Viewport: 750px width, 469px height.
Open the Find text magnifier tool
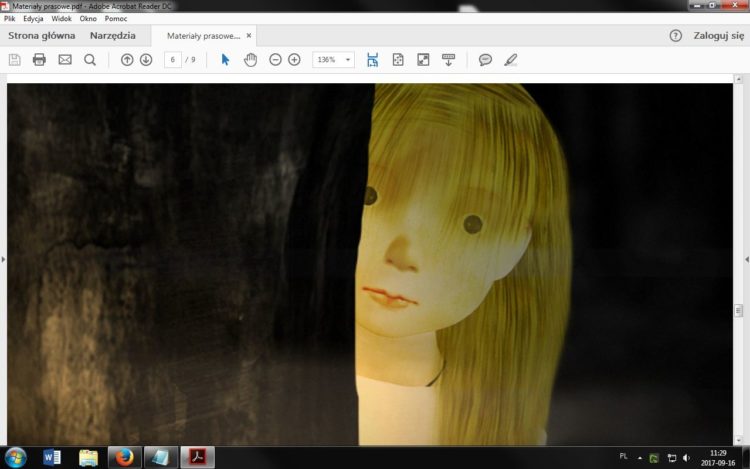pos(90,60)
